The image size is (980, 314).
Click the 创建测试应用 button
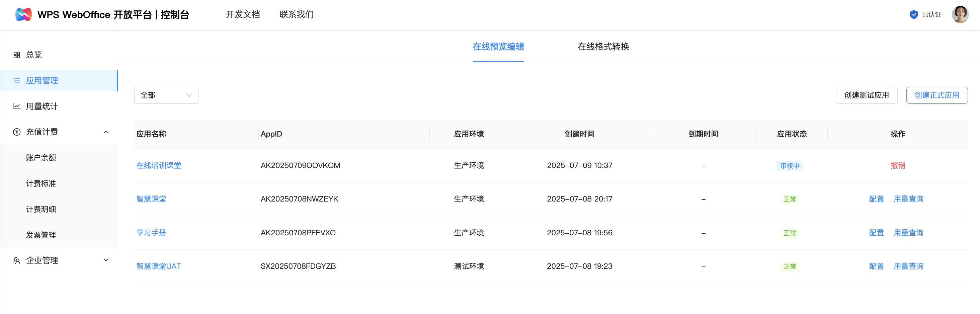(x=866, y=95)
